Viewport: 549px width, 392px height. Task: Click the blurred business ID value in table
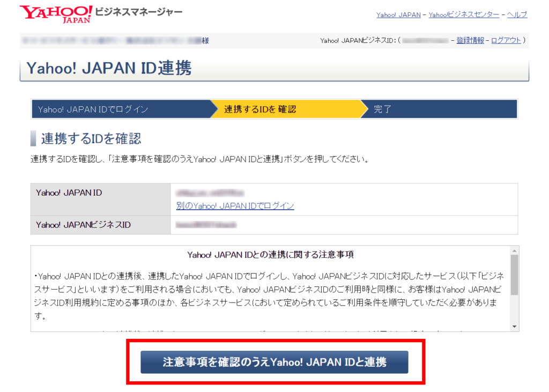[x=206, y=225]
